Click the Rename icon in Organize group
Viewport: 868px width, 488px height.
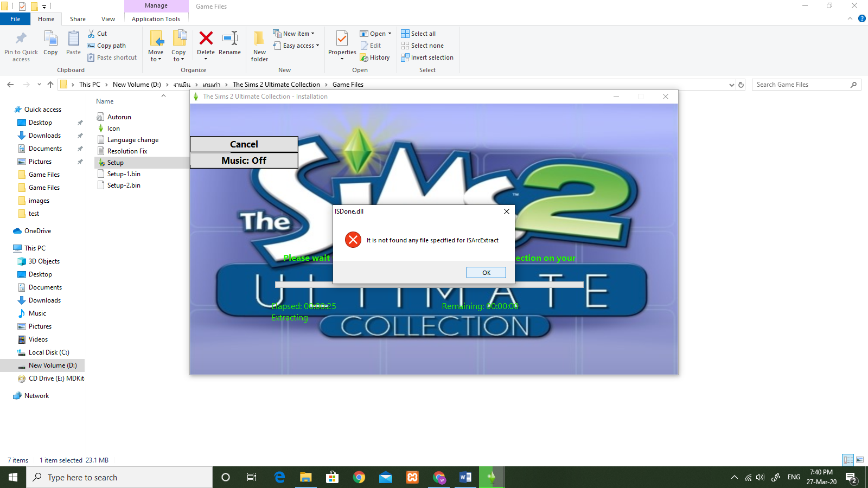coord(230,39)
